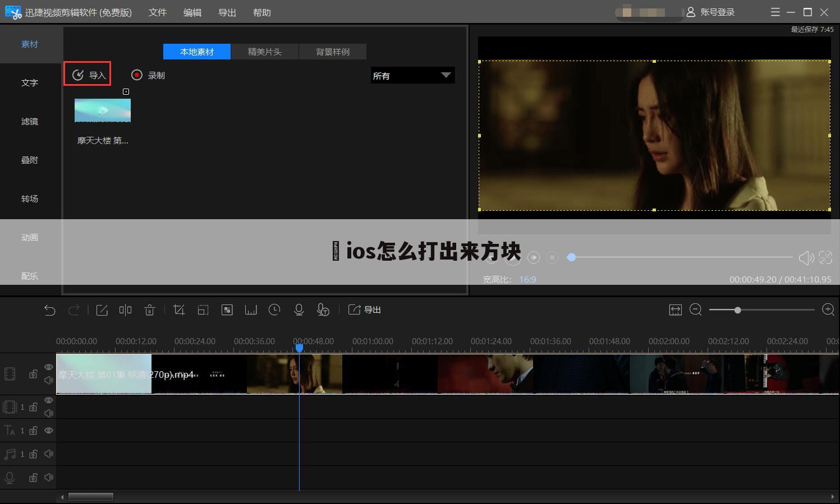Click the text track TA icon
840x504 pixels.
tap(10, 431)
